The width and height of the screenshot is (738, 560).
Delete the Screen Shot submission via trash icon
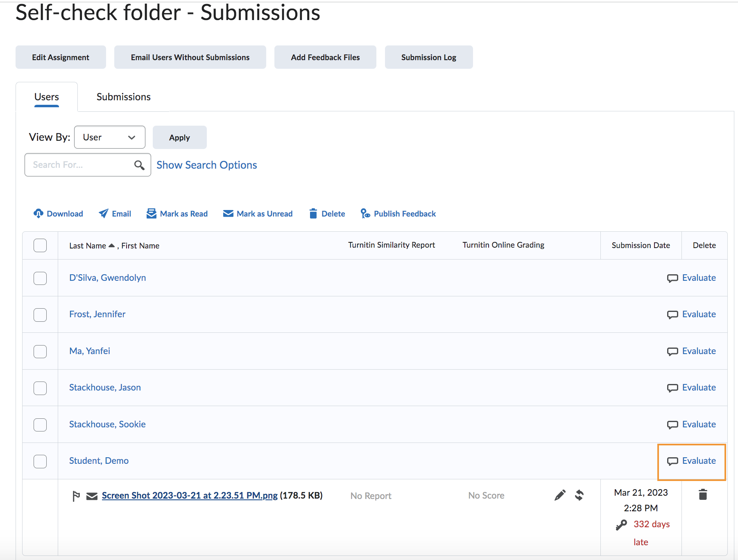(703, 495)
